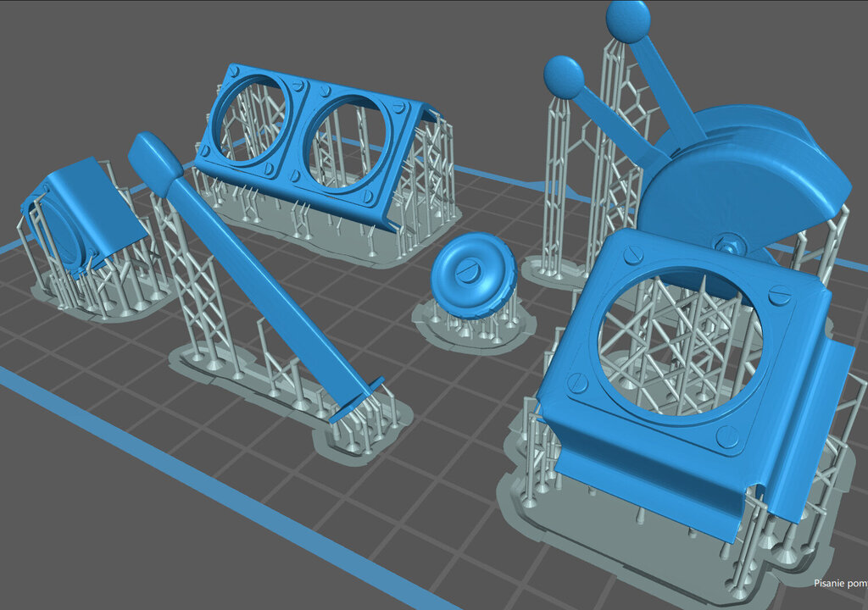Click the flat foot end of long lever
This screenshot has height=610, width=868.
356,398
